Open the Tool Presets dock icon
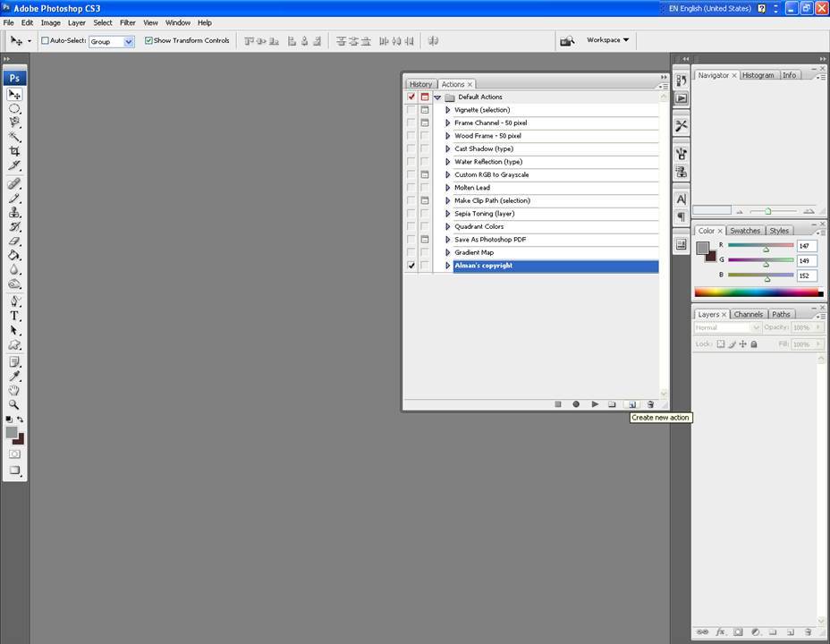The height and width of the screenshot is (644, 830). tap(682, 125)
